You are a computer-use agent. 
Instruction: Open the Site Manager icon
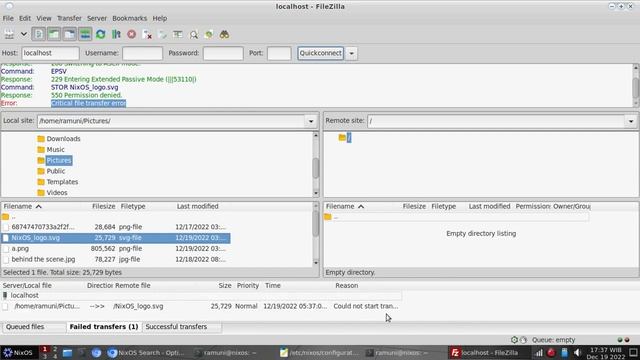(9, 34)
